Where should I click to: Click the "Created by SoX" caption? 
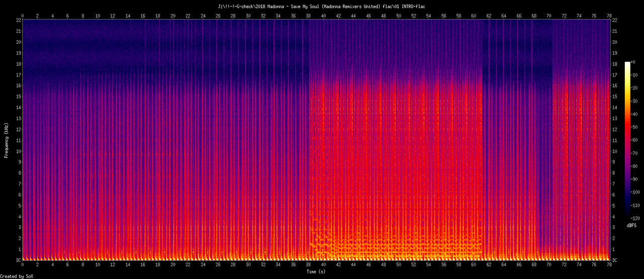[17, 276]
